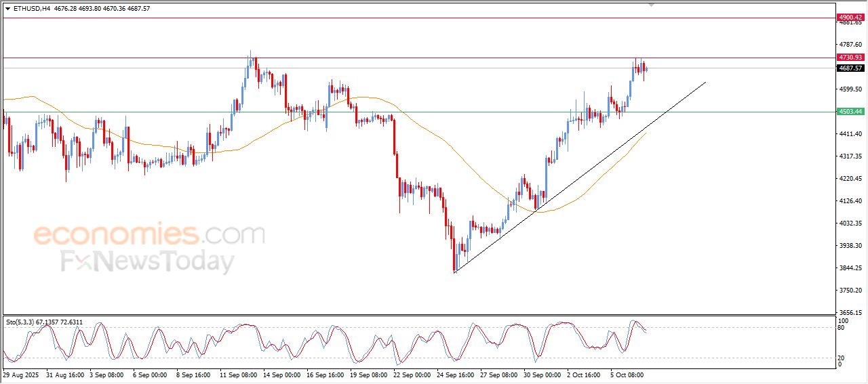Select the black ascending trendline's upper end
Screen dimensions: 868x384
coord(705,83)
